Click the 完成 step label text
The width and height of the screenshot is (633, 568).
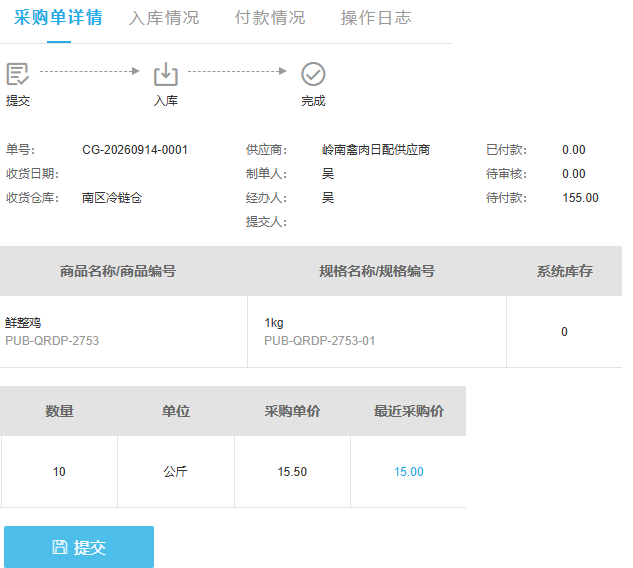pyautogui.click(x=313, y=101)
